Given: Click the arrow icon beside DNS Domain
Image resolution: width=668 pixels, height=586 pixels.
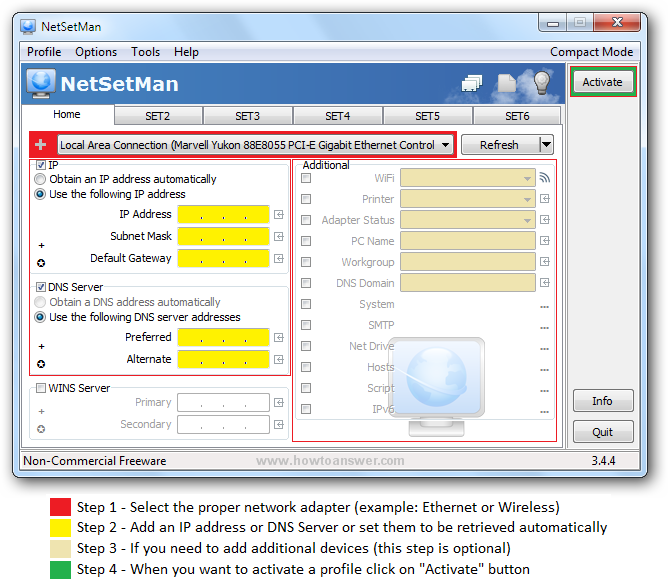Looking at the screenshot, I should pos(544,283).
